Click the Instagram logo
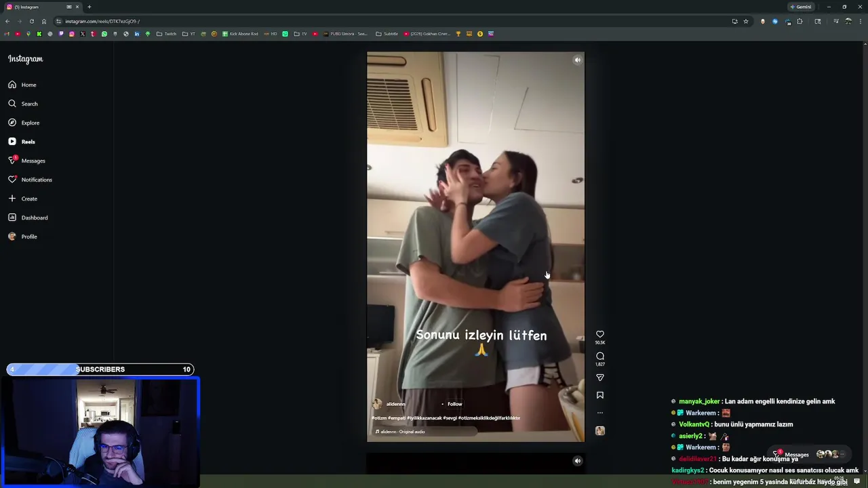 point(25,59)
